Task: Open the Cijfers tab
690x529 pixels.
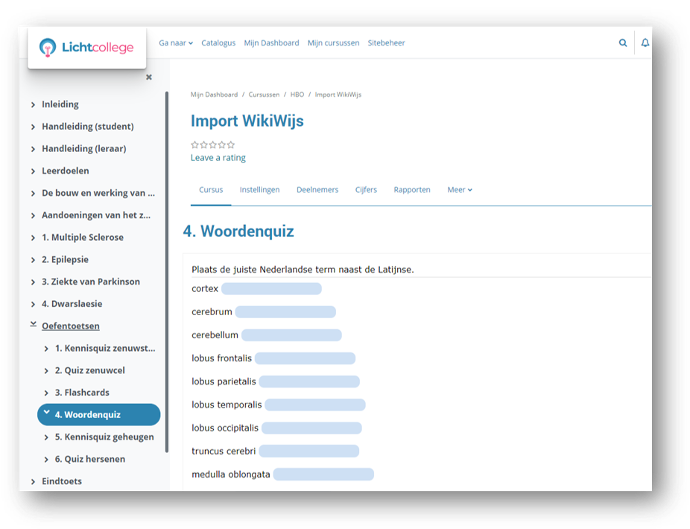Action: tap(366, 189)
